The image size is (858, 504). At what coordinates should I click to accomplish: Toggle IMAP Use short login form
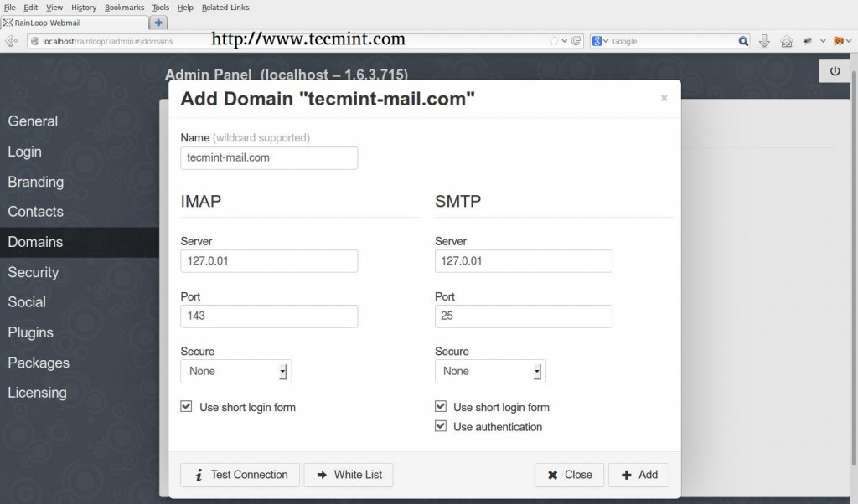(187, 407)
